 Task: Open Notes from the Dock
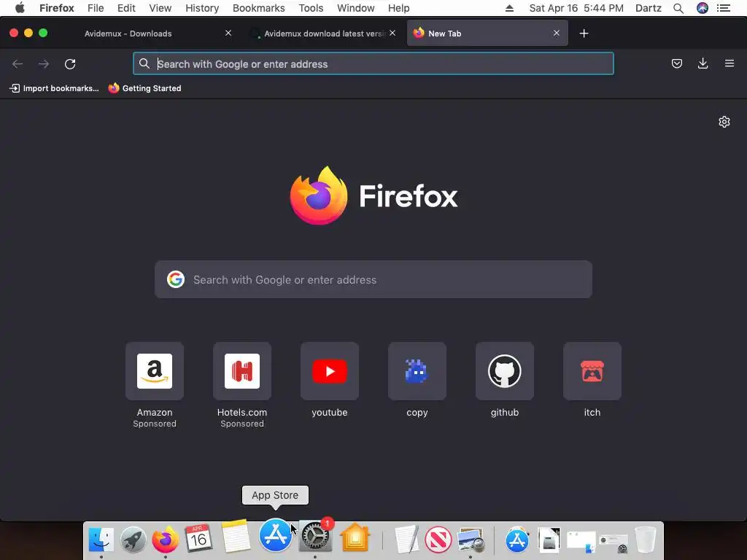[x=236, y=537]
